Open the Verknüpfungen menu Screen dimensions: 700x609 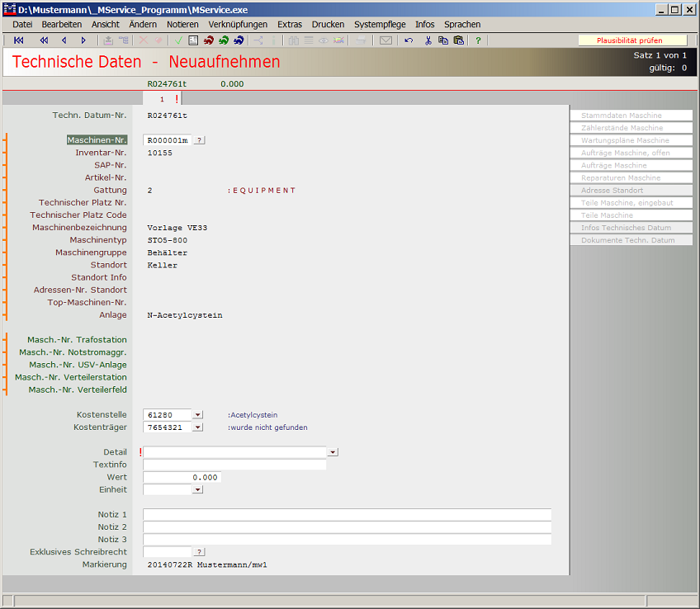click(238, 25)
